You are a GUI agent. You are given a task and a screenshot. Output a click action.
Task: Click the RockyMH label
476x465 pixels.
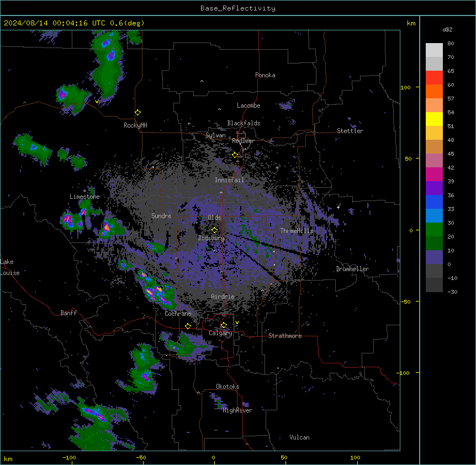[135, 125]
